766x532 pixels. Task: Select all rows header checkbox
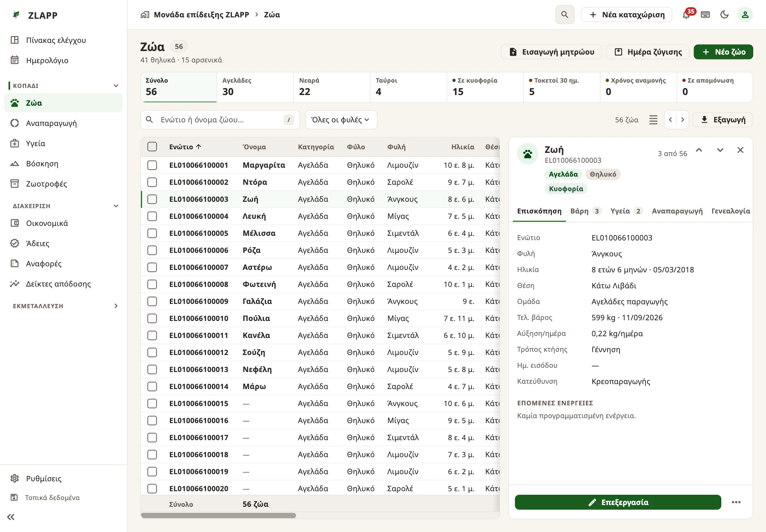point(152,147)
